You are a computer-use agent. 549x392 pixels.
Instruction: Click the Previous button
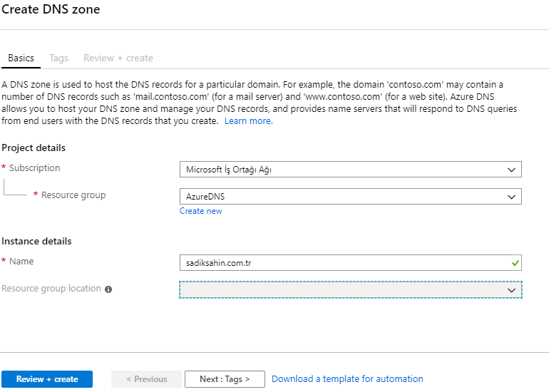coord(147,379)
